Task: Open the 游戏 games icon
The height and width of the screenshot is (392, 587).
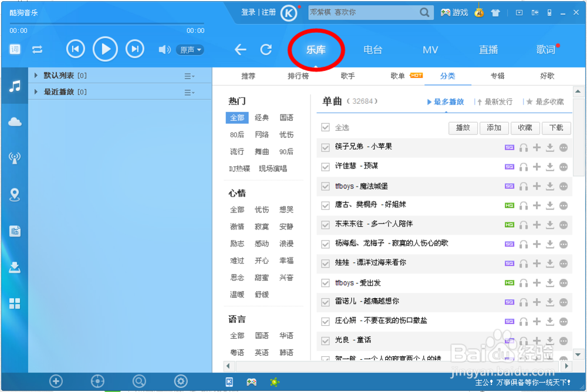Action: (454, 13)
